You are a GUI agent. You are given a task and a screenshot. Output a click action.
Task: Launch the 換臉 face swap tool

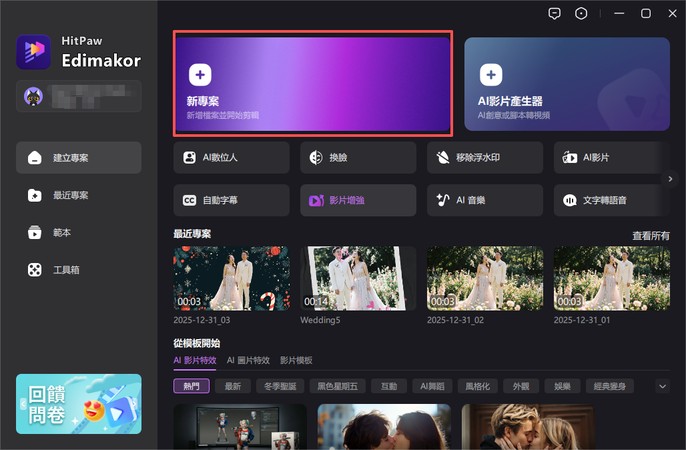click(x=358, y=157)
